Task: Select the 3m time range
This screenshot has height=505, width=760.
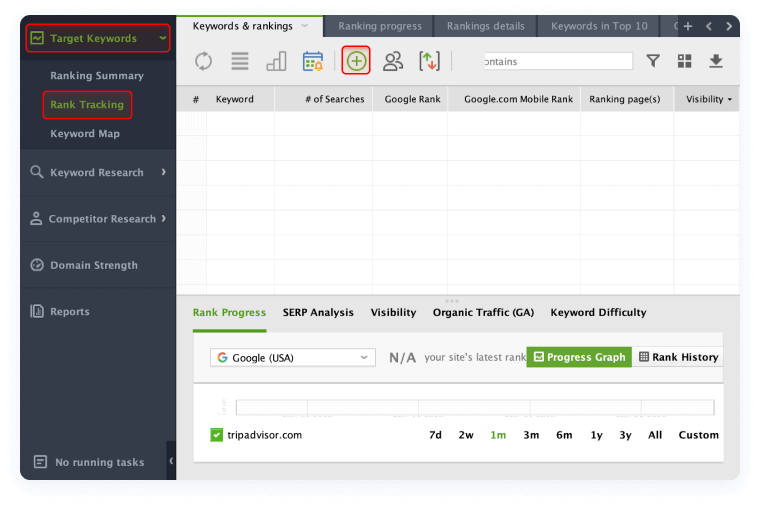Action: (531, 435)
